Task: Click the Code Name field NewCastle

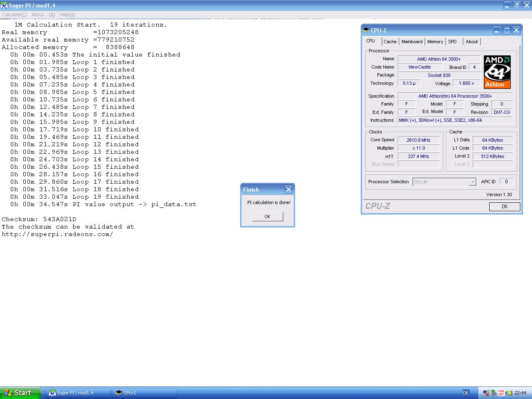Action: pyautogui.click(x=419, y=67)
